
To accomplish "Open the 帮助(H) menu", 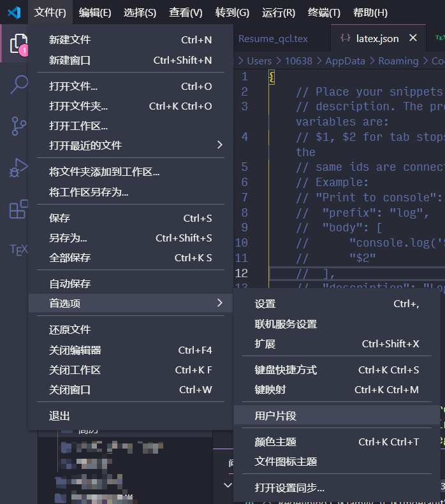I will [x=370, y=13].
